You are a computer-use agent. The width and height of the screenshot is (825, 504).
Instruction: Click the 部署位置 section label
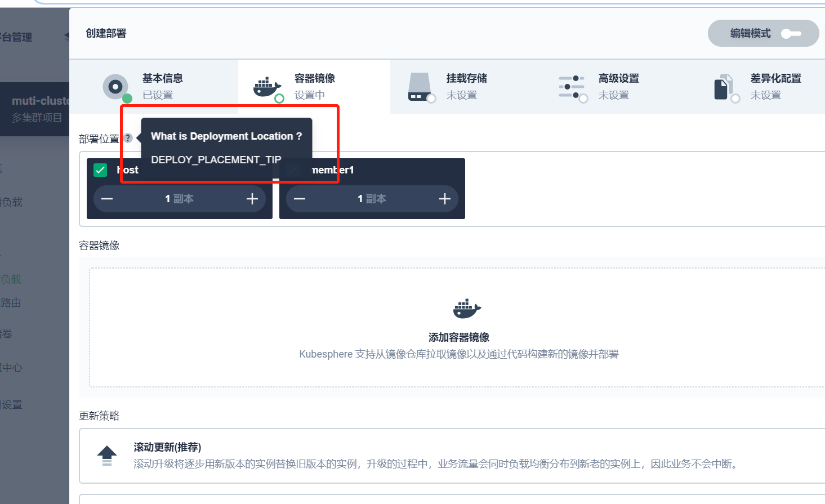click(99, 139)
